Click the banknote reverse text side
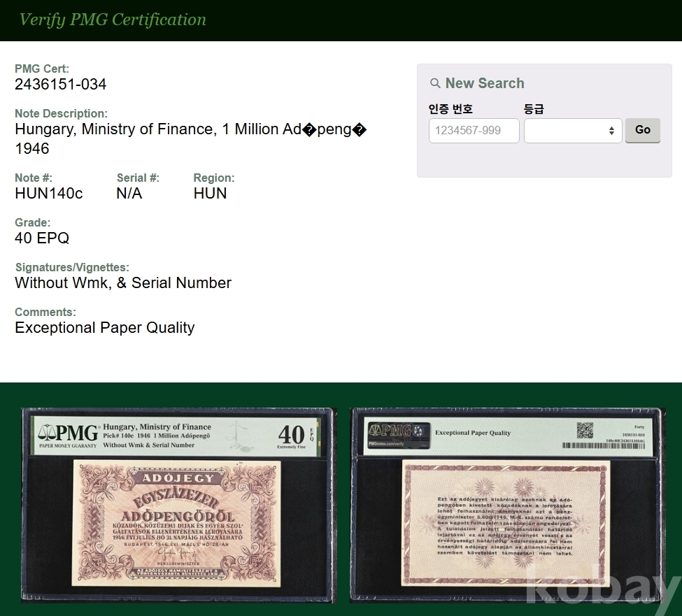This screenshot has width=682, height=616. coord(506,524)
